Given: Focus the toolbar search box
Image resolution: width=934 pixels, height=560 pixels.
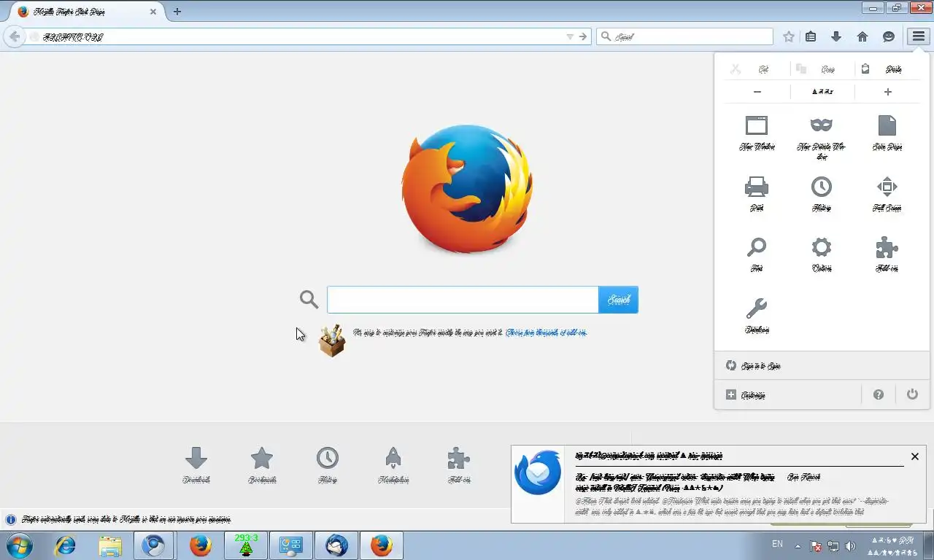Looking at the screenshot, I should 684,36.
